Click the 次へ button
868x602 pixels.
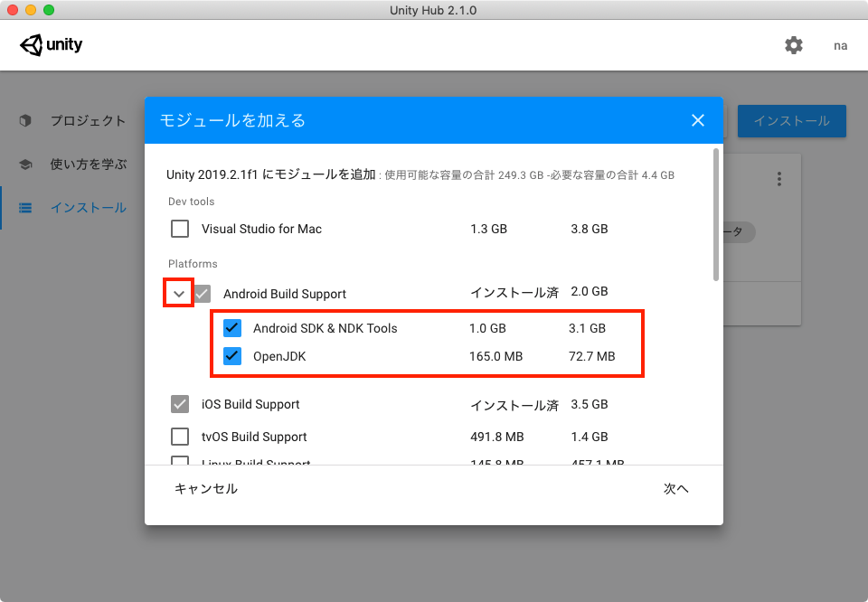(676, 489)
